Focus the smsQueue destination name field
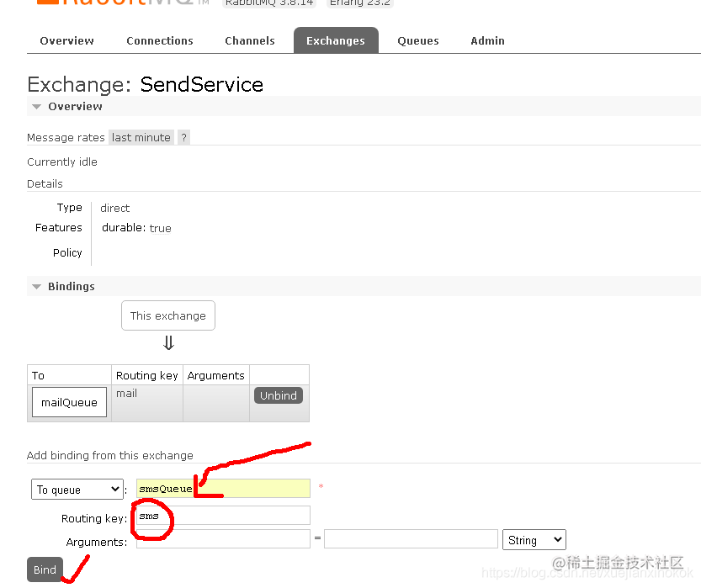The image size is (701, 588). [x=223, y=489]
